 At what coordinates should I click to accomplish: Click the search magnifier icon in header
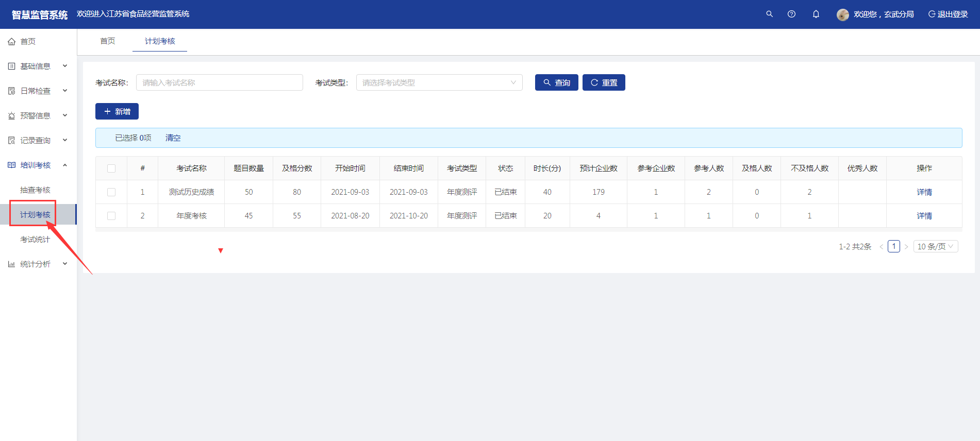[769, 14]
